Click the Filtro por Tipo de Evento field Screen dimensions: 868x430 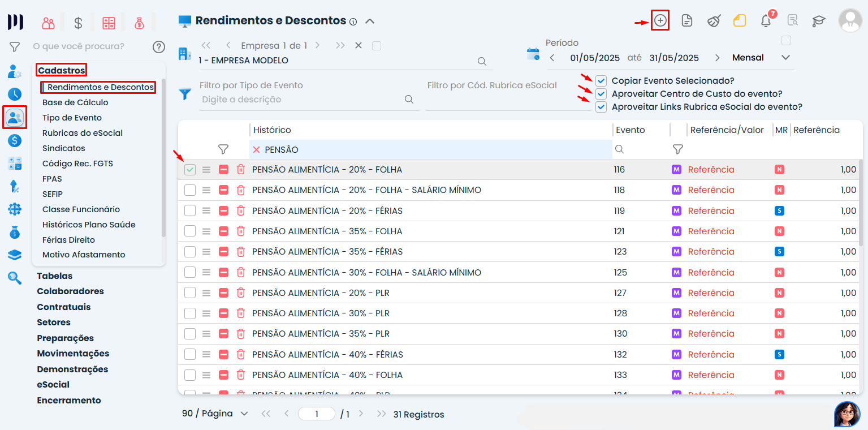click(303, 100)
